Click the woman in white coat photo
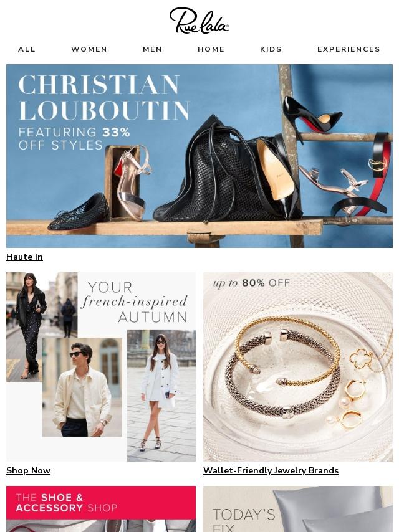The height and width of the screenshot is (532, 399). 161,396
